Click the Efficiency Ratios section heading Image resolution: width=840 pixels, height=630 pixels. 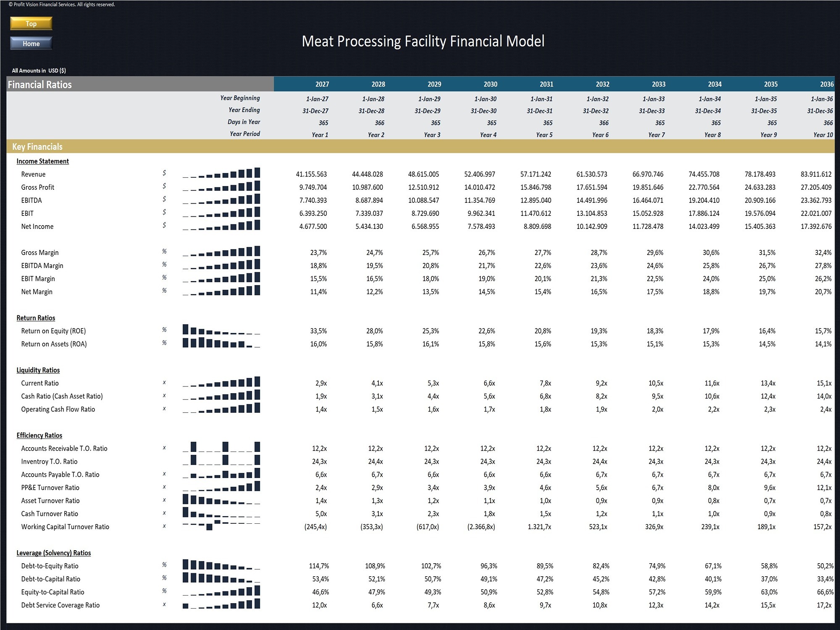39,435
